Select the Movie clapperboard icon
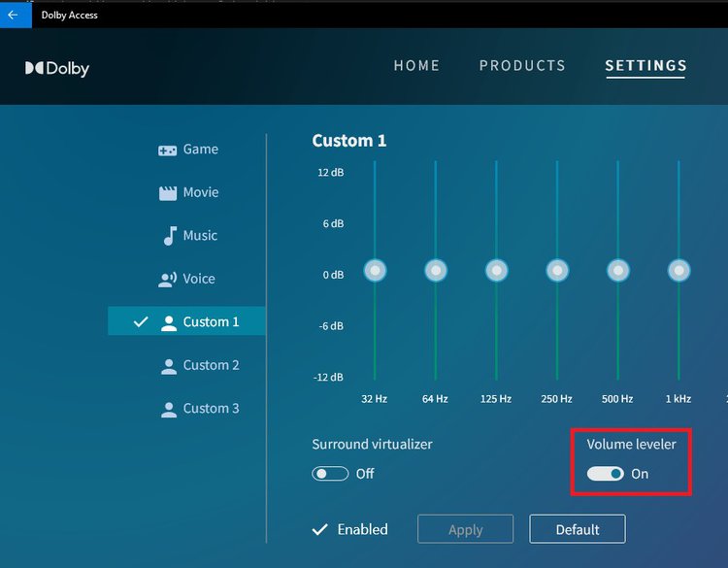 (x=168, y=193)
